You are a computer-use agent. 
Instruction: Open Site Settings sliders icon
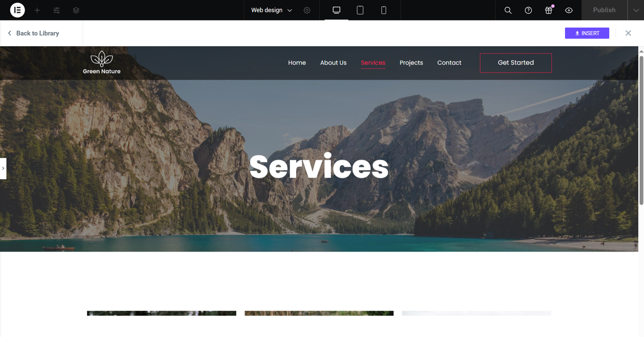pos(56,10)
